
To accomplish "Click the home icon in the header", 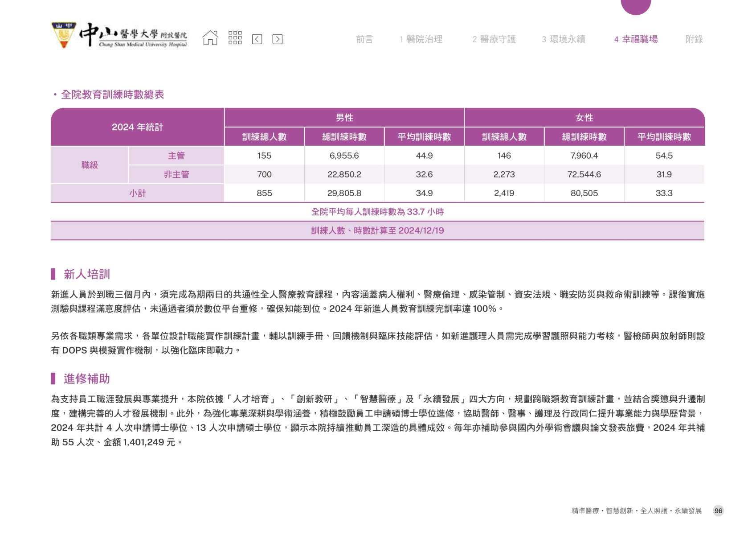I will [210, 38].
